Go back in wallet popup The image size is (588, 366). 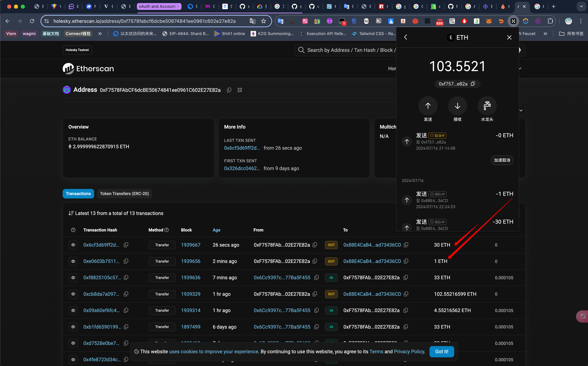[x=406, y=37]
